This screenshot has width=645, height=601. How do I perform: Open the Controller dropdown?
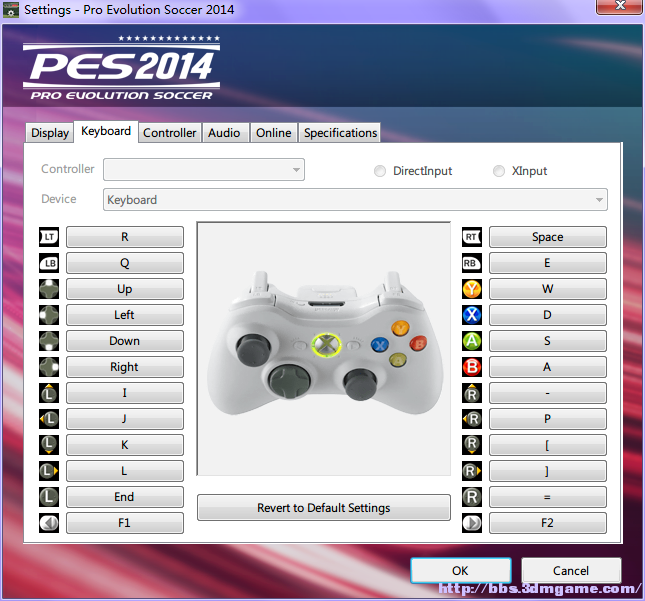click(204, 169)
